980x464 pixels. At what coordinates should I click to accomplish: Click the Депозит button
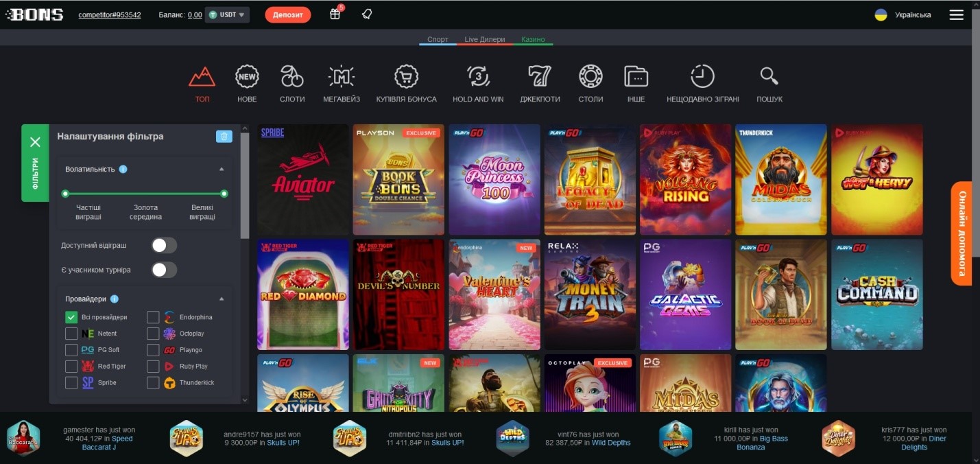288,14
